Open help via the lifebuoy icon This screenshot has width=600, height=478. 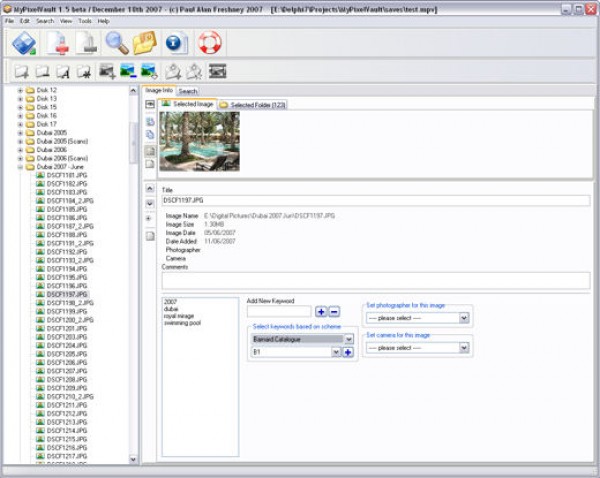point(208,43)
